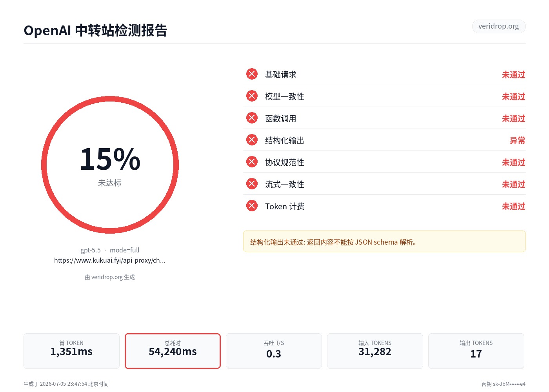Click the 未通过 status of 基础请求

[513, 74]
